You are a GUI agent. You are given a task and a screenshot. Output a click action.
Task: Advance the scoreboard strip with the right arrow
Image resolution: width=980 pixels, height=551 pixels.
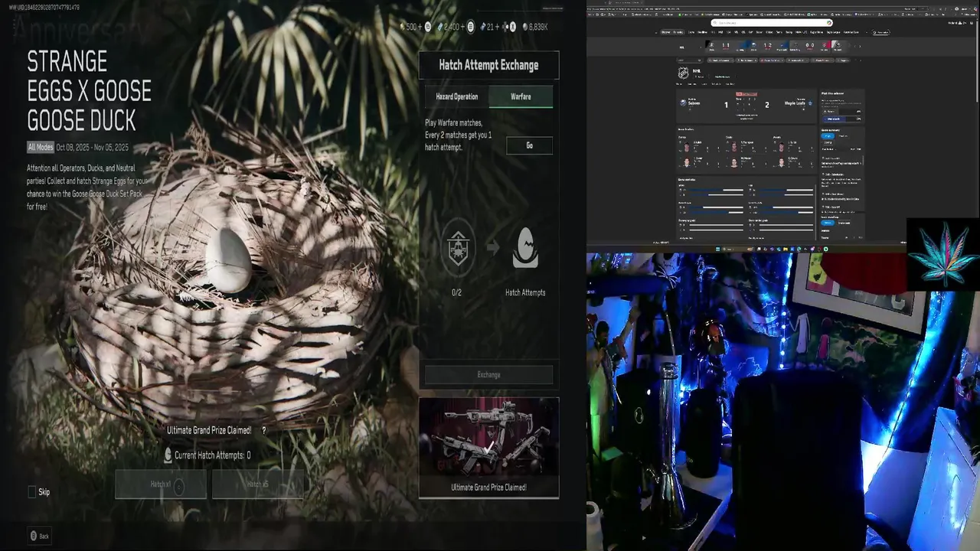pos(859,45)
